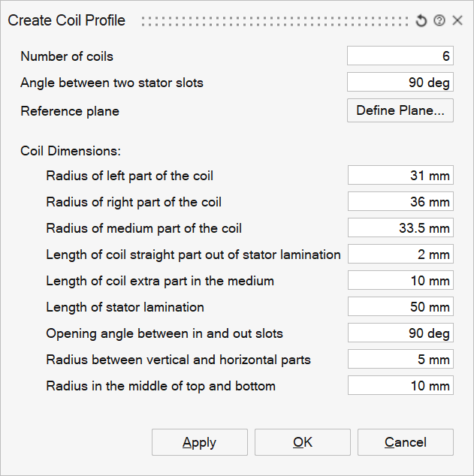This screenshot has width=474, height=476.
Task: Edit Radius in middle of top and bottom
Action: pyautogui.click(x=400, y=386)
